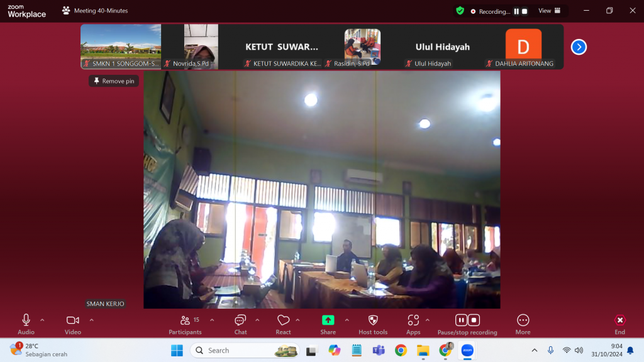Click the green encryption shield icon
This screenshot has height=362, width=644.
(x=460, y=11)
